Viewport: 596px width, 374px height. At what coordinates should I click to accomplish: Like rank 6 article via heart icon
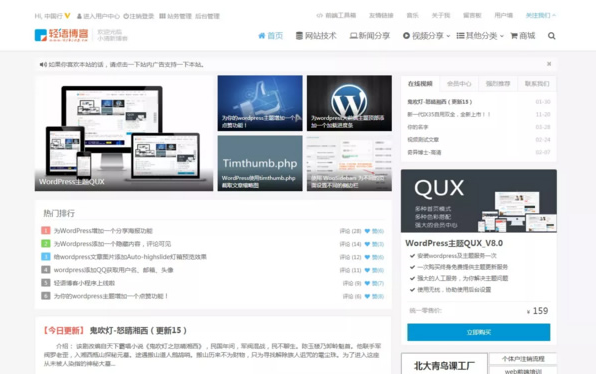click(367, 296)
